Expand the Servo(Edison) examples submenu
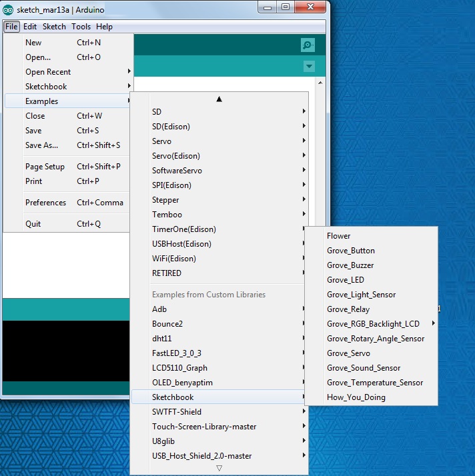The height and width of the screenshot is (476, 475). (x=219, y=156)
